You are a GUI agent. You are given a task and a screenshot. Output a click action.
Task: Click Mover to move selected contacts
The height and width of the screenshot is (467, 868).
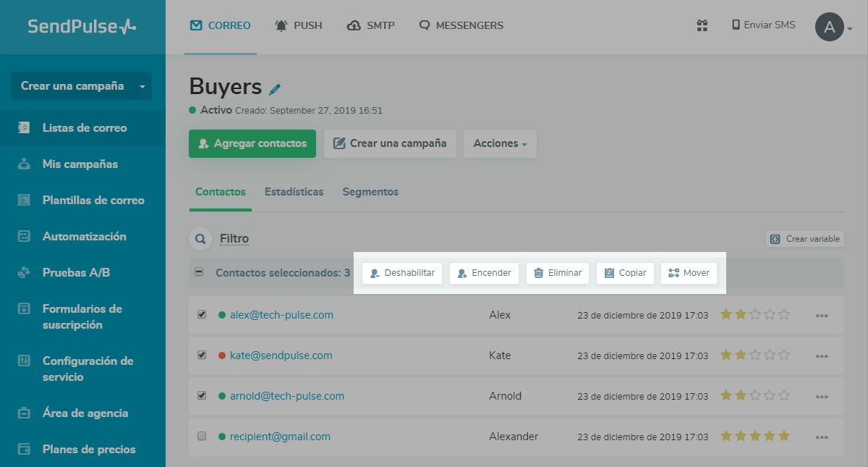[x=689, y=273]
